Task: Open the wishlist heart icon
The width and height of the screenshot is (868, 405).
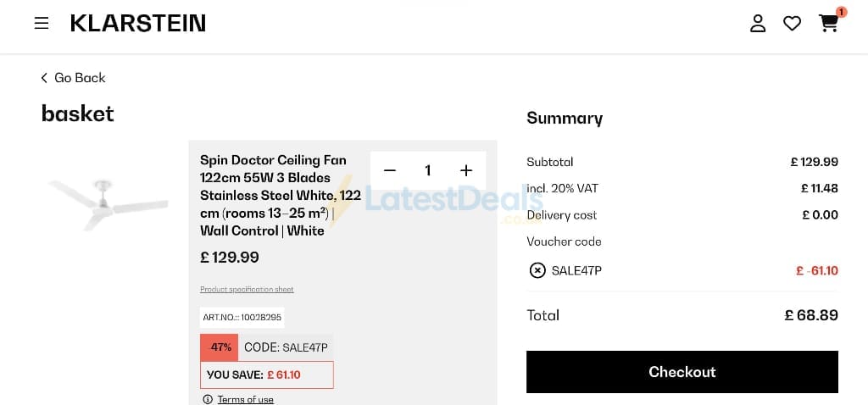Action: 792,23
